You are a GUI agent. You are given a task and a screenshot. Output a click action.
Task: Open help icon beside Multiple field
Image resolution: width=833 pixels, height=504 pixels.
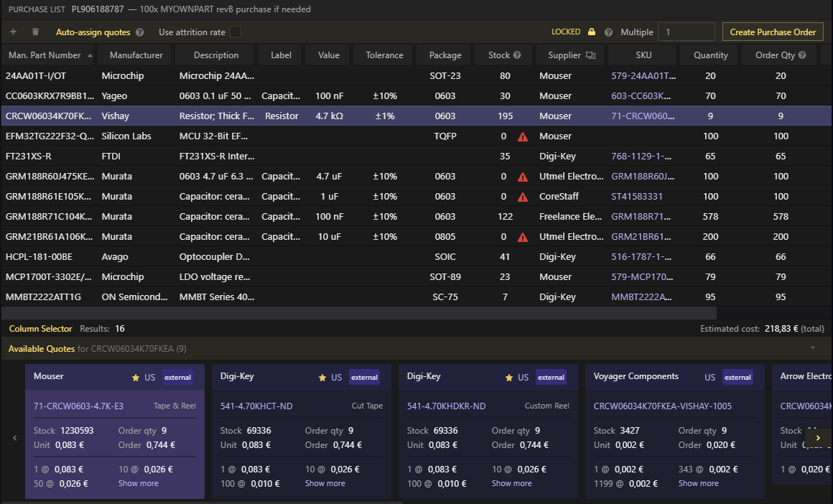pyautogui.click(x=608, y=32)
